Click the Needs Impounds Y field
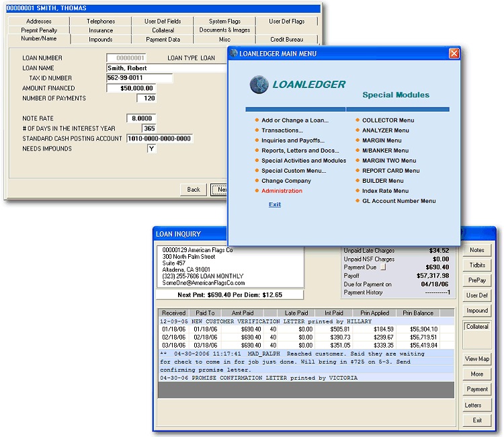The width and height of the screenshot is (504, 437). 151,149
